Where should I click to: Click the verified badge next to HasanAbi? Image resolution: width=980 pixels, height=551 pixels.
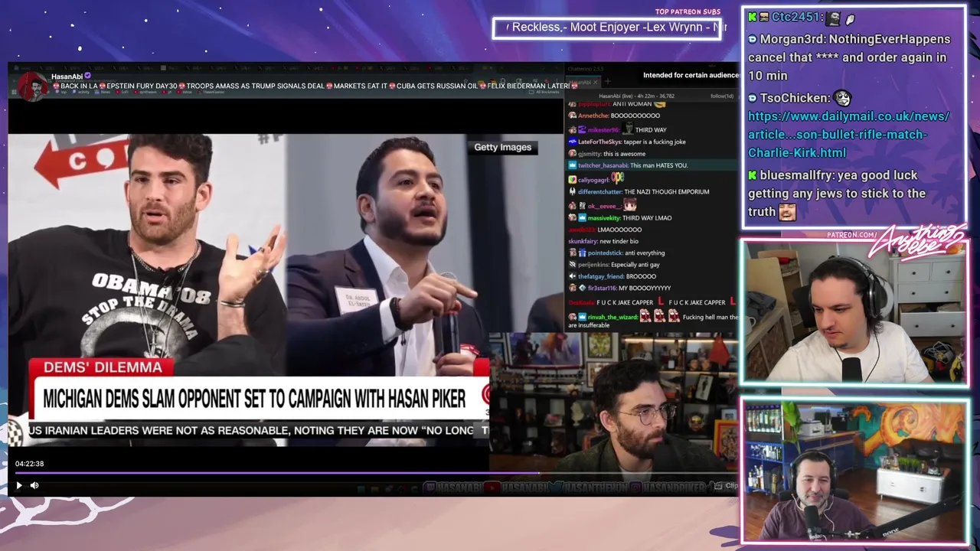[88, 77]
